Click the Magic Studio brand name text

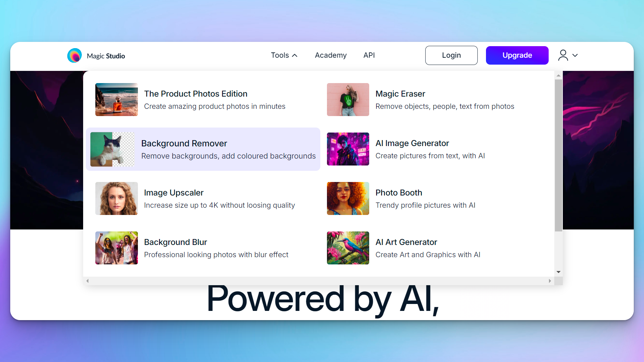pyautogui.click(x=106, y=56)
